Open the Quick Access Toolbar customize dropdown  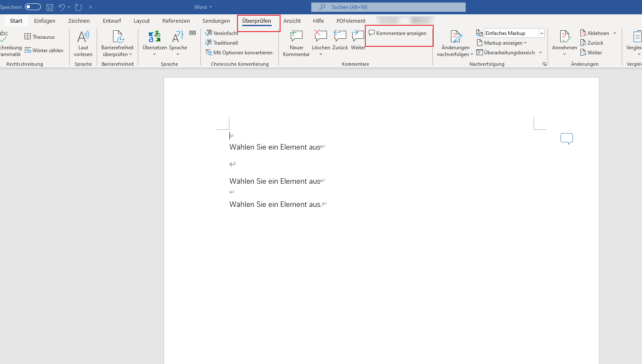click(90, 7)
